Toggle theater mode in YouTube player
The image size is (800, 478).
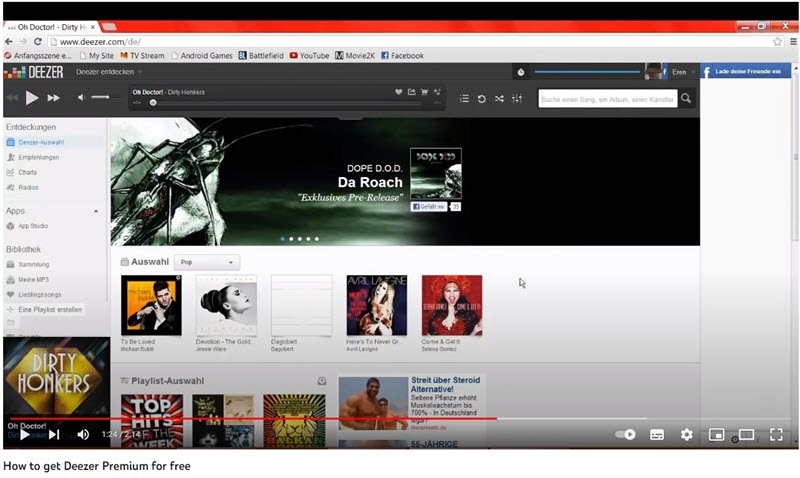[745, 434]
